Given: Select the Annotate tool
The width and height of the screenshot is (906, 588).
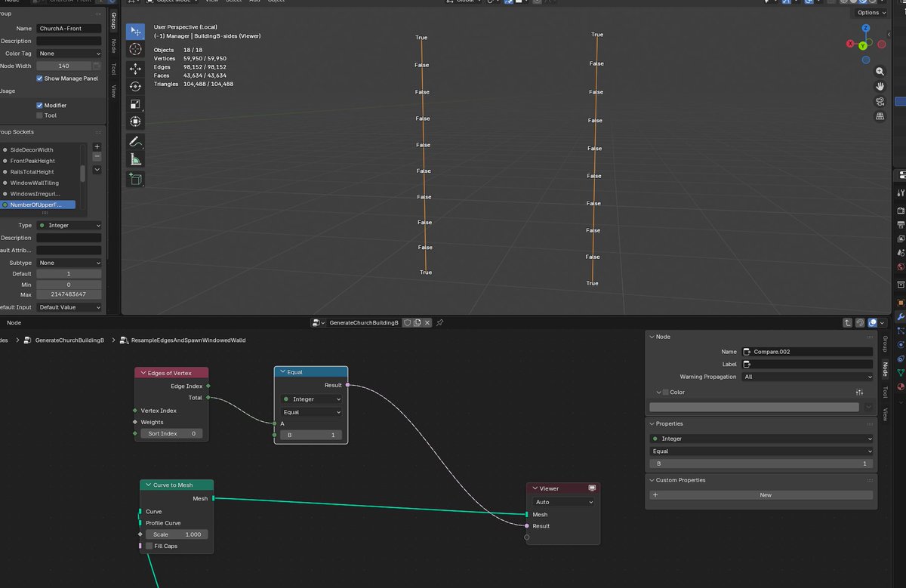Looking at the screenshot, I should (x=135, y=141).
